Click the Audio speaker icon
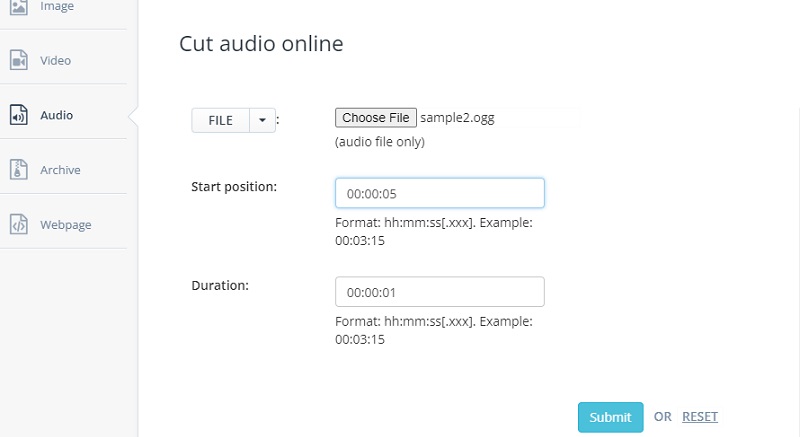800x437 pixels. click(x=18, y=116)
